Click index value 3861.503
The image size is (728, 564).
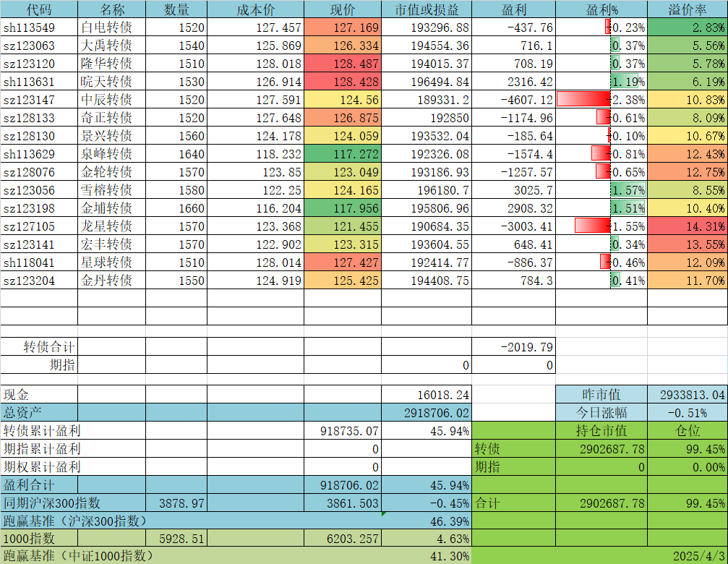pyautogui.click(x=343, y=503)
